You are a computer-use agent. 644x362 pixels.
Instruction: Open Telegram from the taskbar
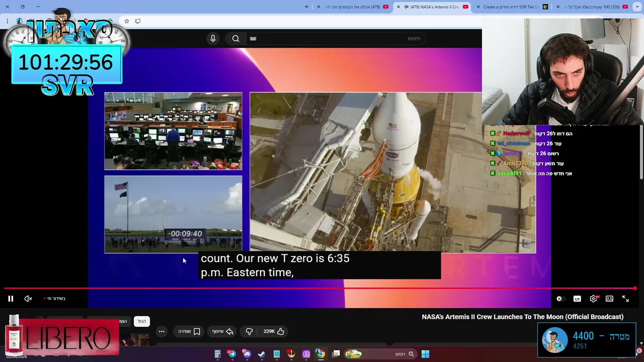[x=232, y=354]
